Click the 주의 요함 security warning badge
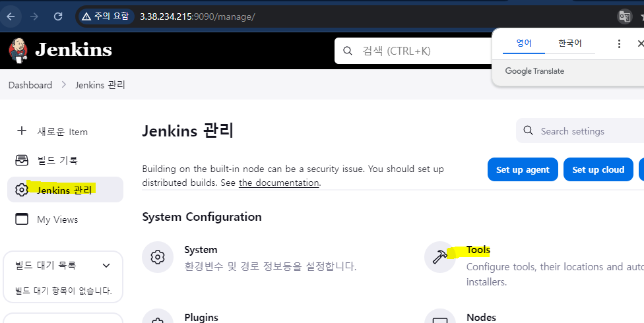The width and height of the screenshot is (644, 323). (x=106, y=16)
